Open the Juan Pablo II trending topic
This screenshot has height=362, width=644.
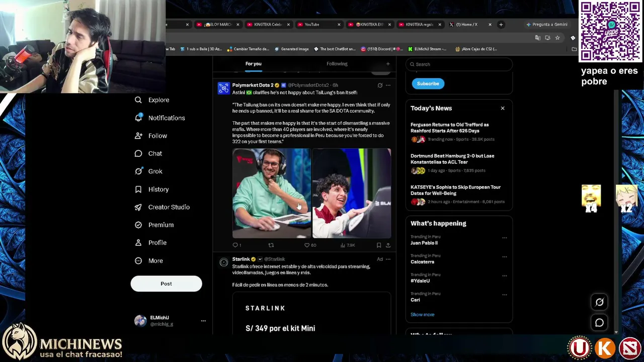424,243
